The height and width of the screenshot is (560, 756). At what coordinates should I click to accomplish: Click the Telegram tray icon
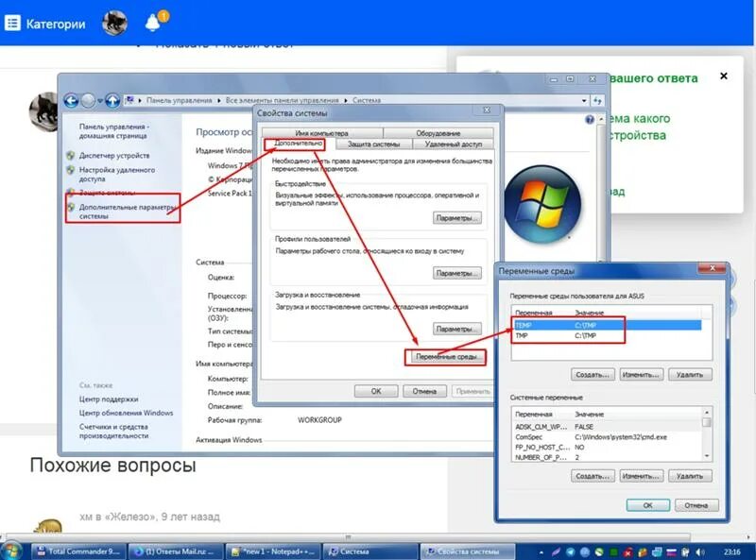[571, 552]
